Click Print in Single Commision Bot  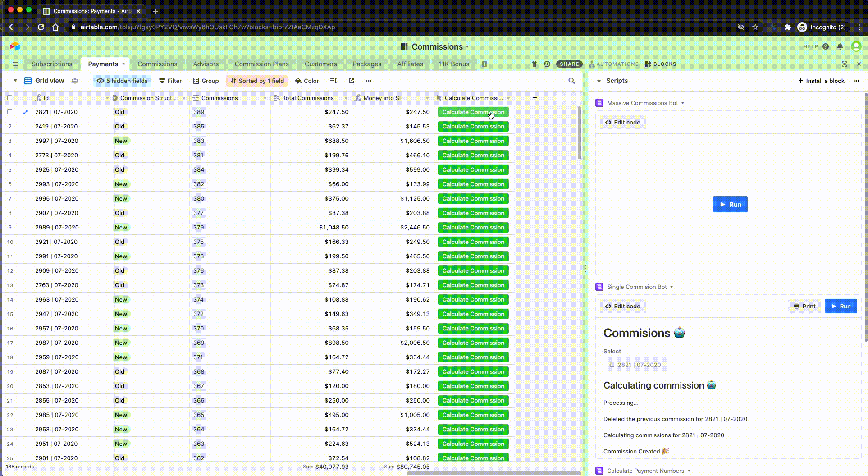click(804, 306)
